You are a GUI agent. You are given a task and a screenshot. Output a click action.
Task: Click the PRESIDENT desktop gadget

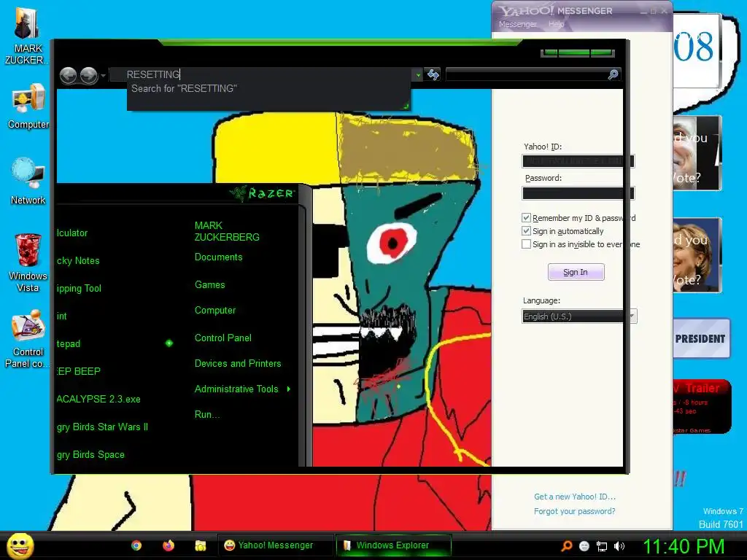(x=701, y=338)
